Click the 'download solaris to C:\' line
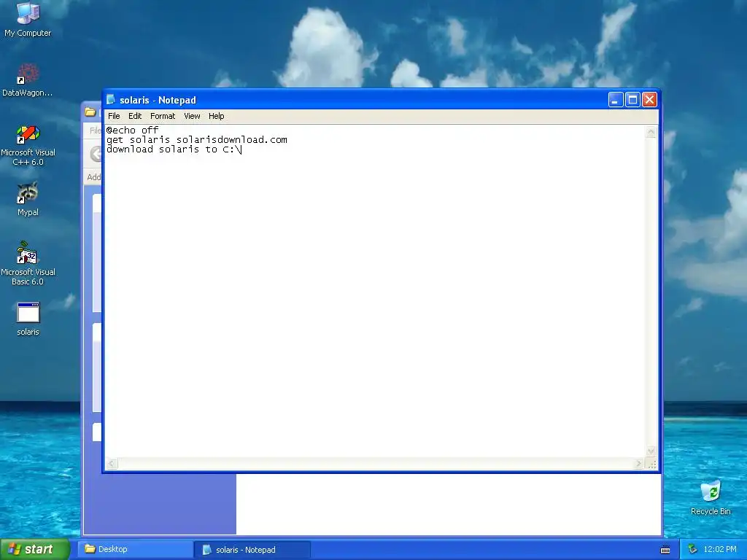 coord(174,149)
